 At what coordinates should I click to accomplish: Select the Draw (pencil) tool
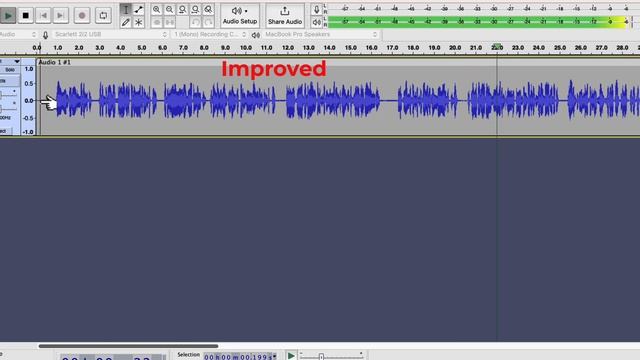tap(126, 22)
